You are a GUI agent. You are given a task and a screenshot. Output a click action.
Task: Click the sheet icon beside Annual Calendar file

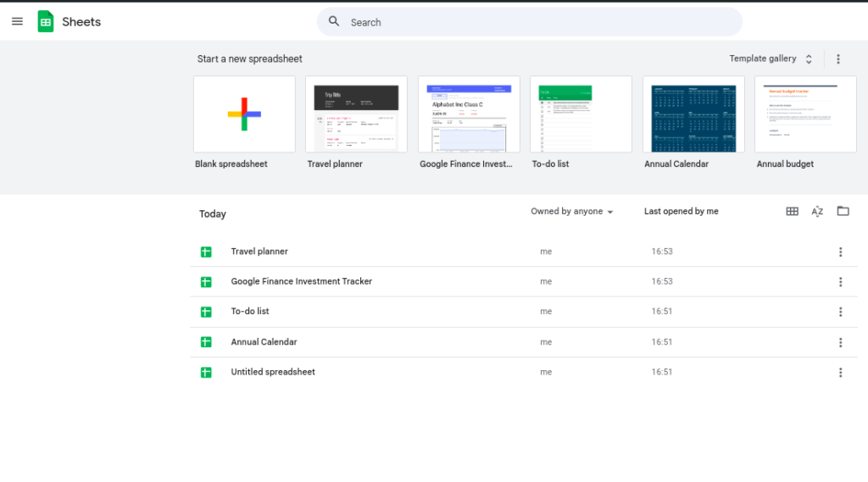(x=206, y=342)
